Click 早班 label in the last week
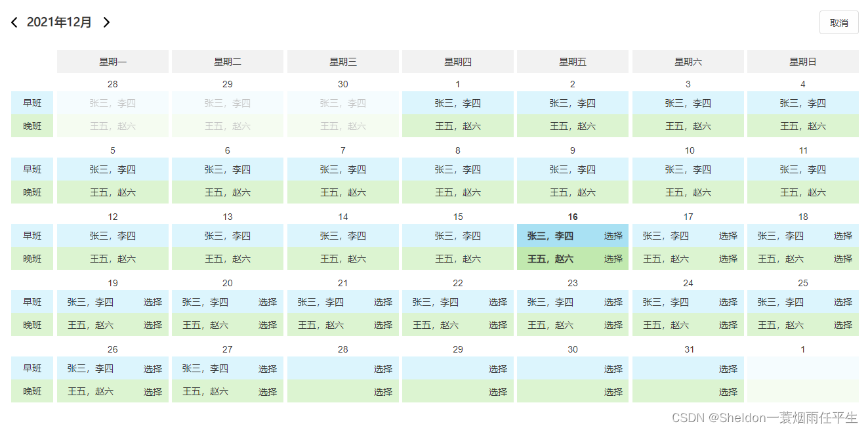Viewport: 868px width, 430px height. coord(32,368)
